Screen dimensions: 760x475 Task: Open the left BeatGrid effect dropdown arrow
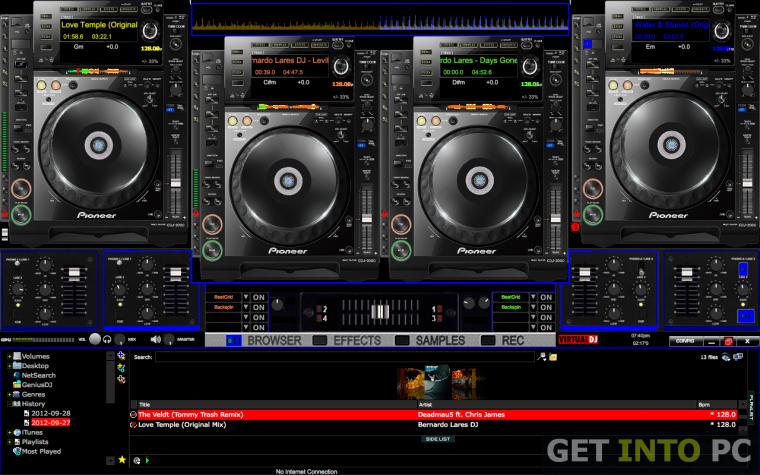tap(246, 297)
